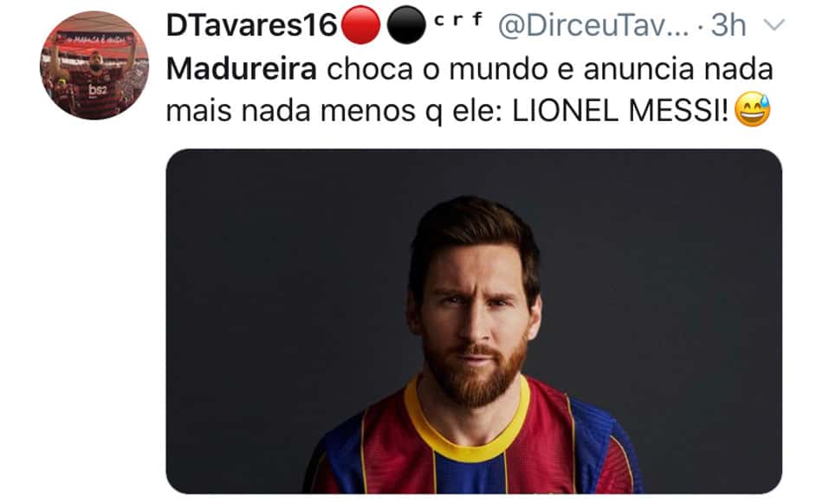
Task: Open the DTavares16 display name profile link
Action: pos(251,25)
